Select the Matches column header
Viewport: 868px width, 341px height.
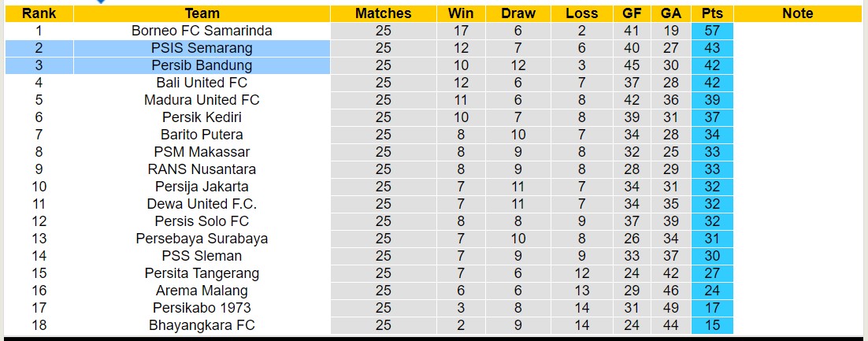pos(383,13)
